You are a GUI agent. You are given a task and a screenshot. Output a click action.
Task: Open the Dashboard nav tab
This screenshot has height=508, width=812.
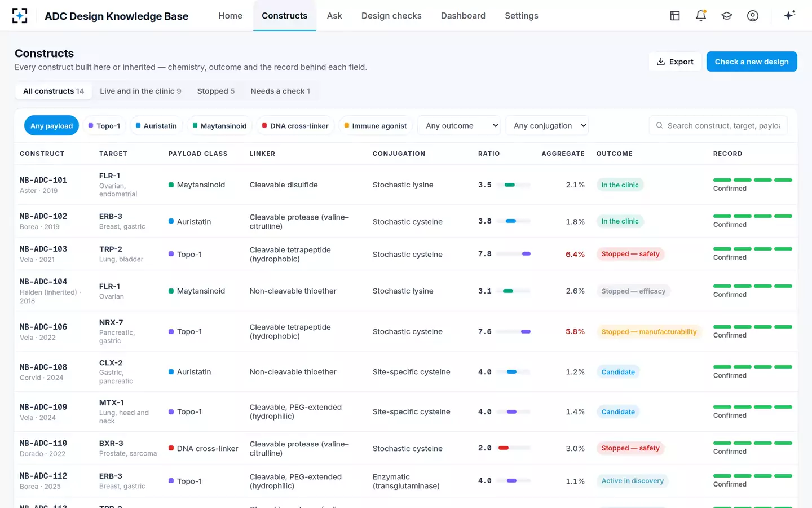463,16
